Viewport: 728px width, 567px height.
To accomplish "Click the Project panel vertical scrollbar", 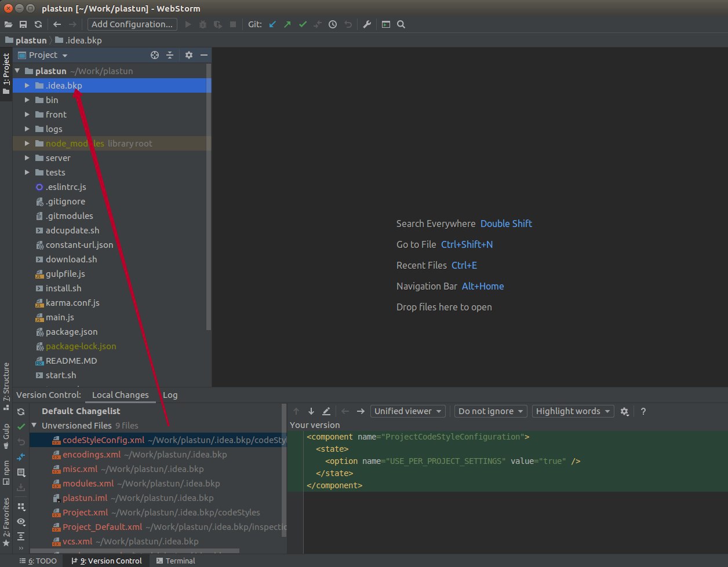I will point(209,197).
